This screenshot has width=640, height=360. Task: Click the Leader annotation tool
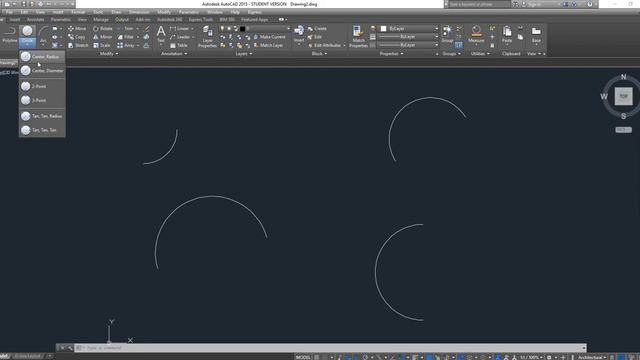click(180, 37)
